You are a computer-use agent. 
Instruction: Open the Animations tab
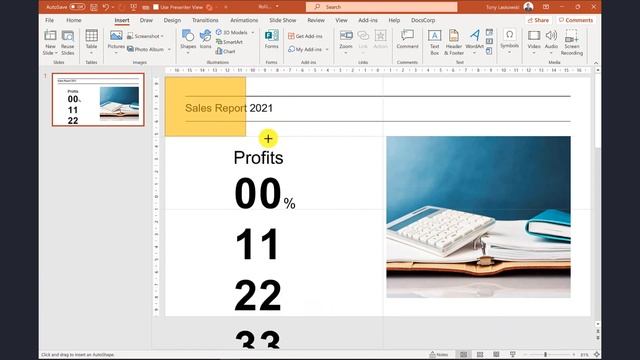point(244,20)
